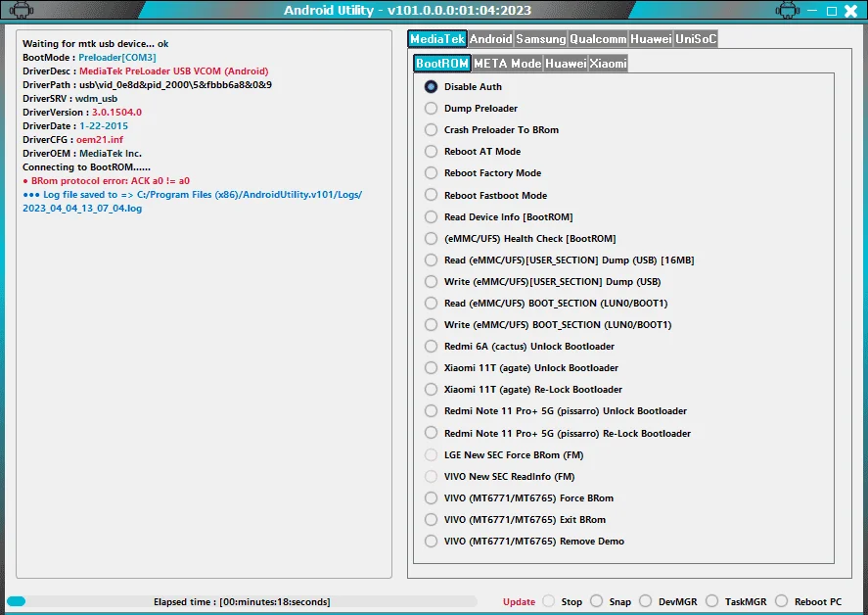Choose (eMMC/UFS) Health Check [BootROM]
Viewport: 868px width, 615px height.
click(431, 239)
